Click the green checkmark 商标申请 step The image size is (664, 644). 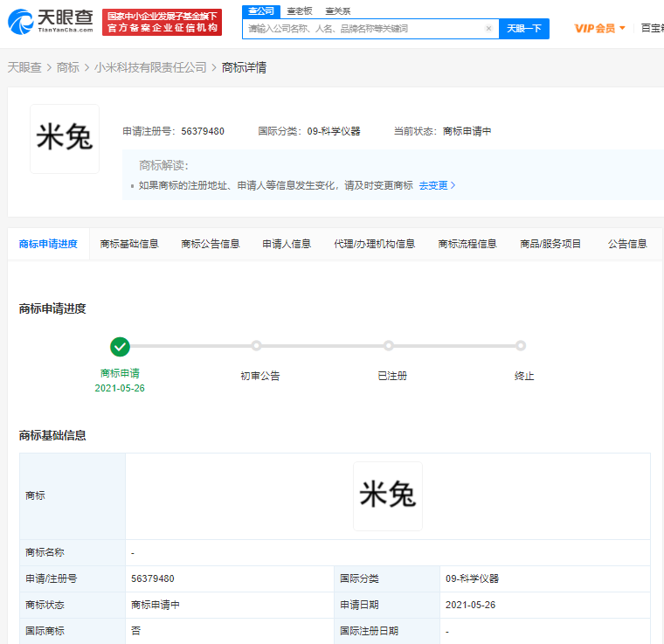121,346
